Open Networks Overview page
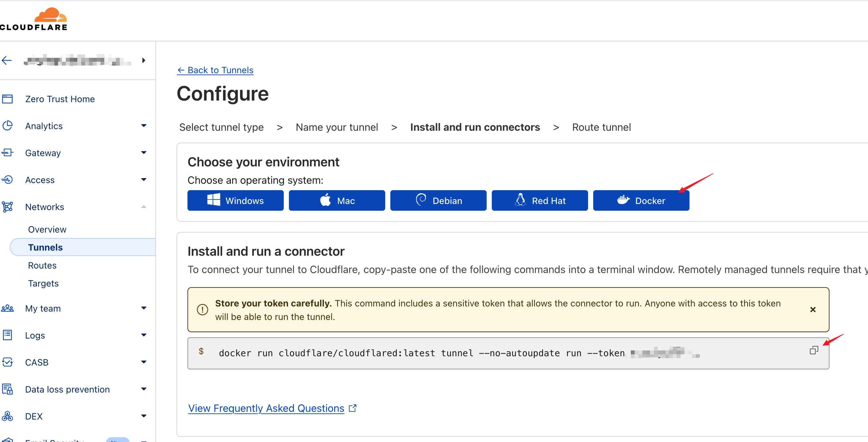868x442 pixels. (x=47, y=229)
